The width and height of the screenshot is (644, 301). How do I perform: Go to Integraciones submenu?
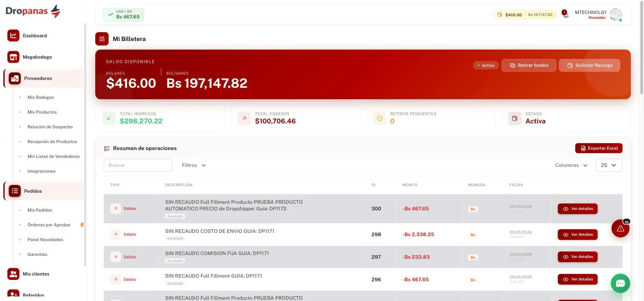point(41,171)
